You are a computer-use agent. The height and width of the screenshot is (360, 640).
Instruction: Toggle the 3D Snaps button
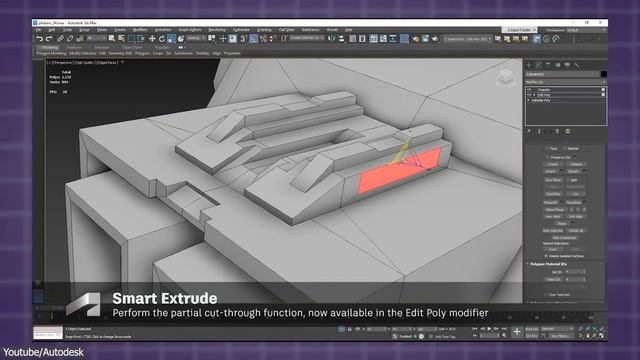coord(244,39)
